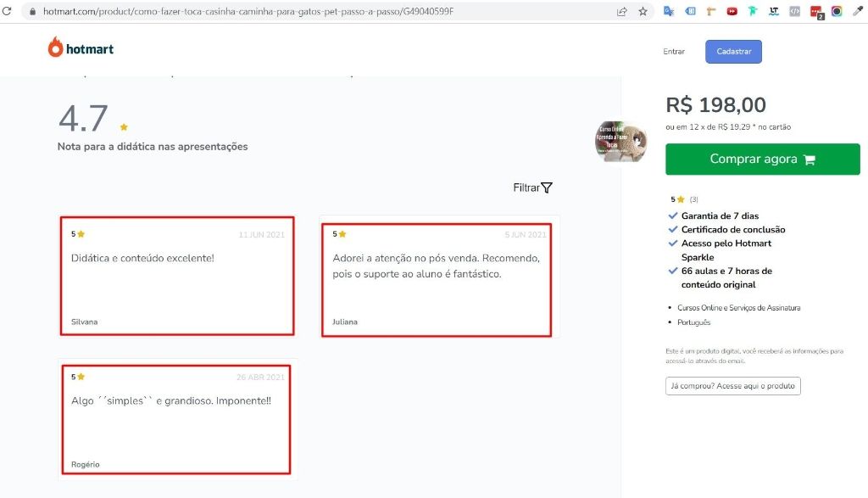
Task: Select Silvana's review card
Action: [x=176, y=275]
